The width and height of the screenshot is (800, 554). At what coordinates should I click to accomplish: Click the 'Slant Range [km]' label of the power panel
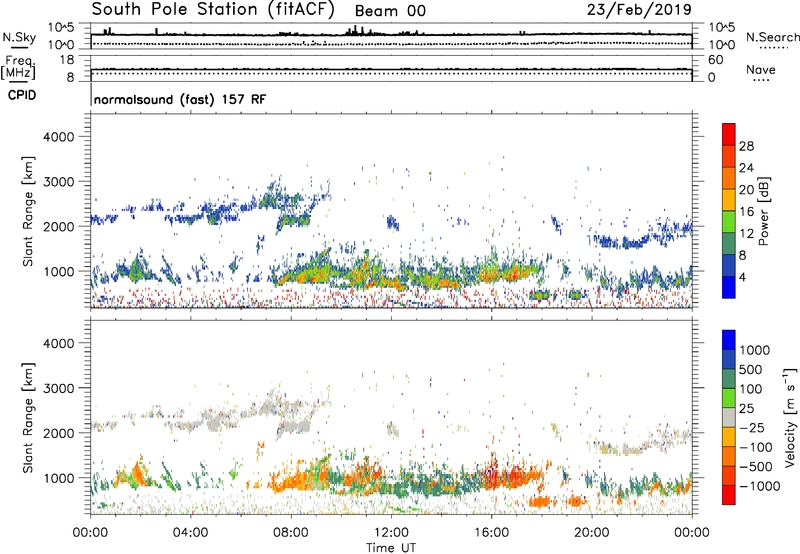28,211
